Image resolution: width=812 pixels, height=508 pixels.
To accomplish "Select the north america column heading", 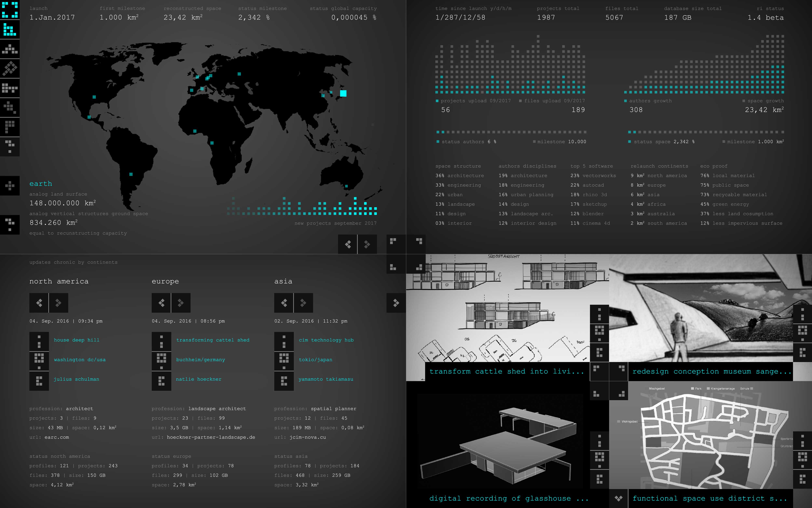I will pos(59,281).
